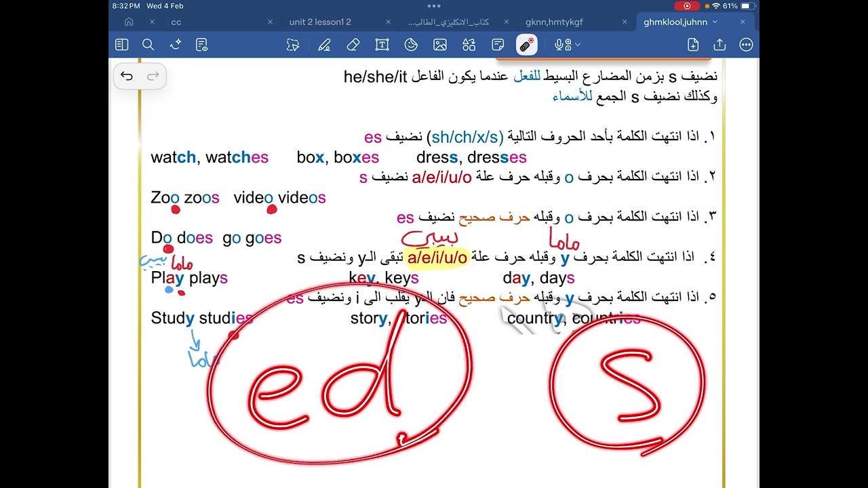Tap the word 'watches' in the notes
868x488 pixels.
[237, 158]
